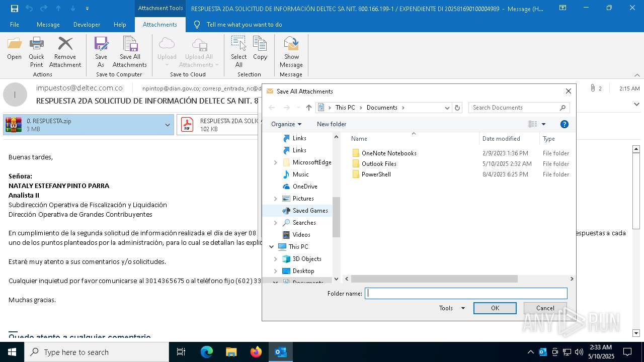Open the Organize menu
Image resolution: width=644 pixels, height=362 pixels.
click(x=286, y=124)
